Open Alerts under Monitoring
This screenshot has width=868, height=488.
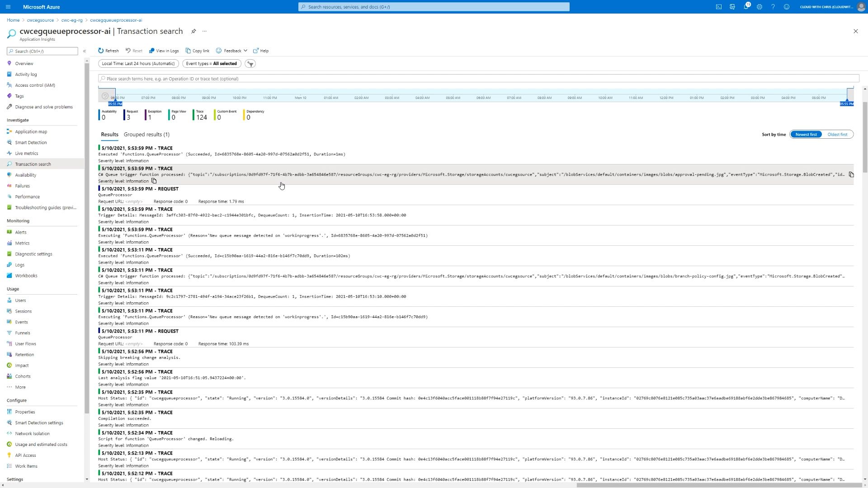pos(20,232)
